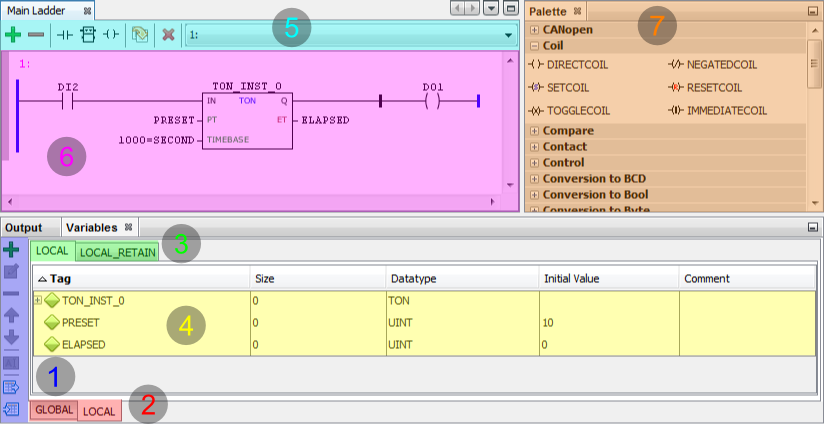Click the remove rung minus icon
This screenshot has height=424, width=824.
(x=36, y=34)
